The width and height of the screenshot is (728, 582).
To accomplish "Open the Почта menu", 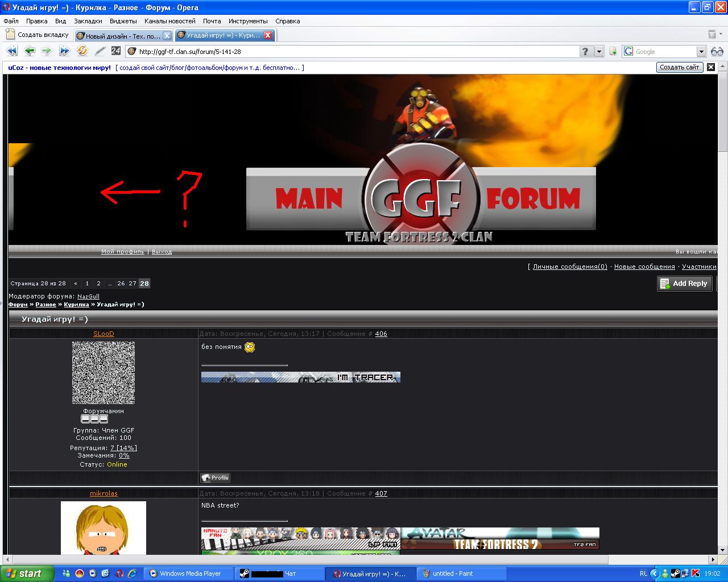I will (x=212, y=21).
